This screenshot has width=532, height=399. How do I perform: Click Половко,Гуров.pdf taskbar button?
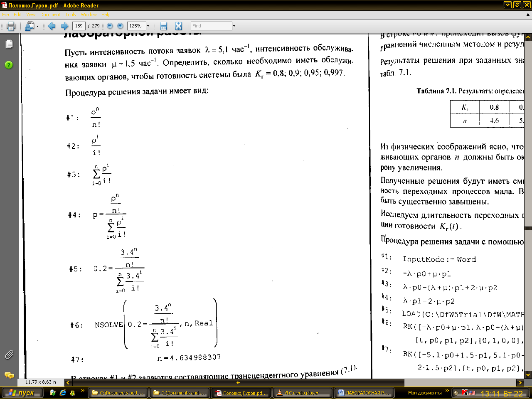tap(241, 393)
